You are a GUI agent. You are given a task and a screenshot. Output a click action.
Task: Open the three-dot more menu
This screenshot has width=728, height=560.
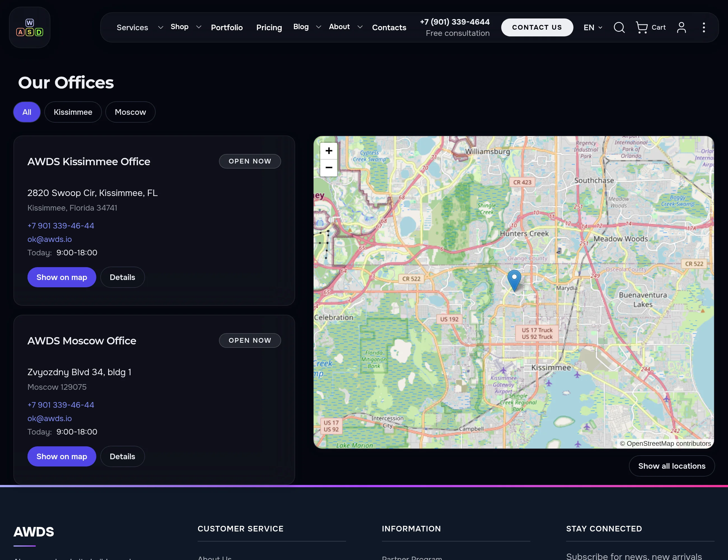[x=704, y=27]
